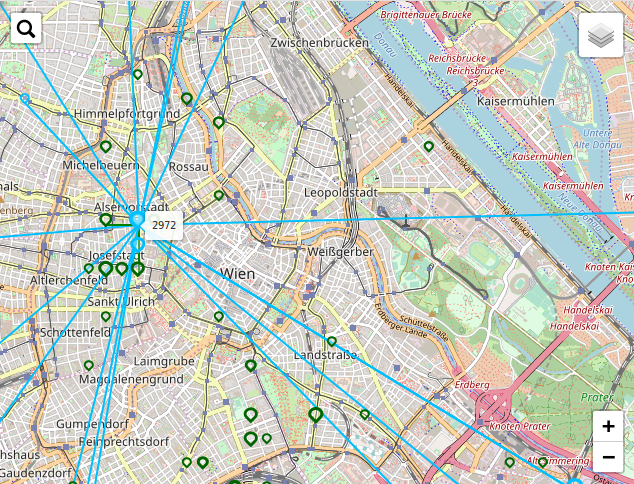Click small blue circle below the hub marker
This screenshot has height=484, width=634.
[x=138, y=244]
